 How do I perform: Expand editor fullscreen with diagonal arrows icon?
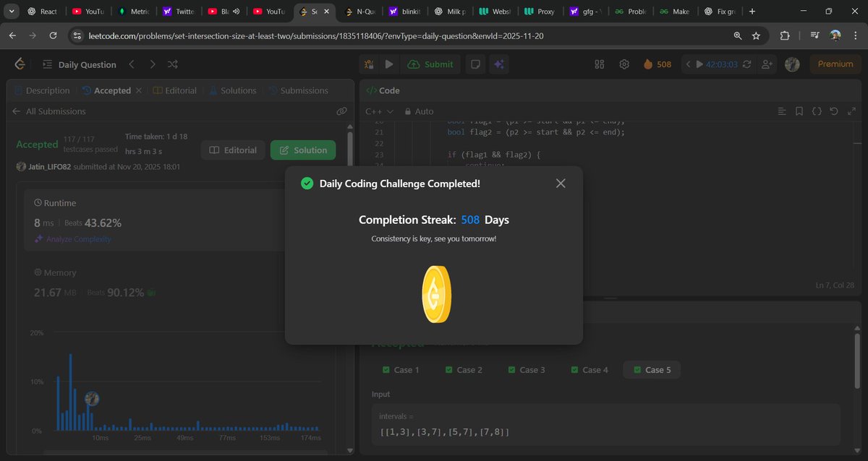pos(852,111)
